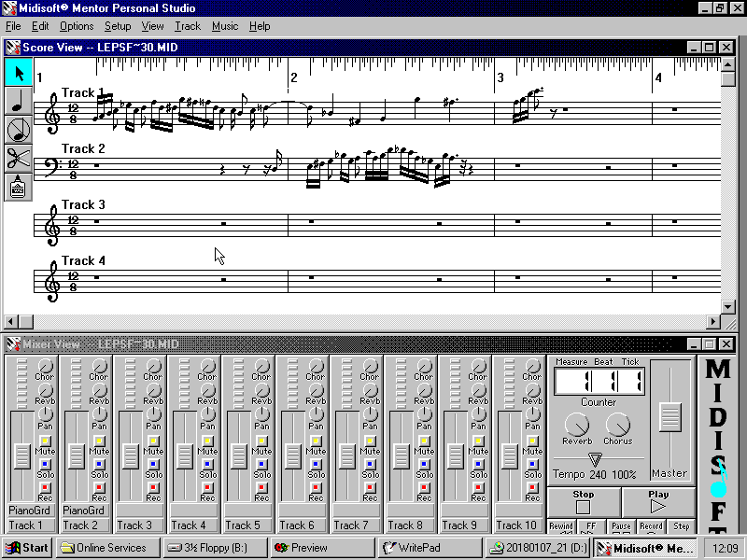Select the arrow pointer tool
Screen dimensions: 747x560
tap(18, 73)
